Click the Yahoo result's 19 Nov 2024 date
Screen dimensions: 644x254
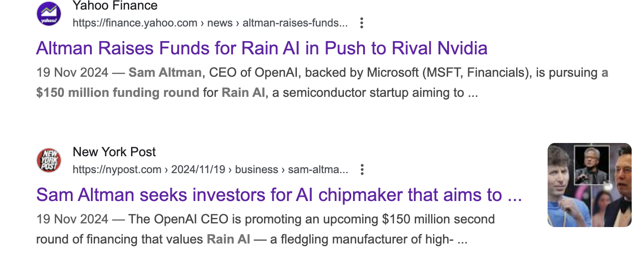(72, 73)
